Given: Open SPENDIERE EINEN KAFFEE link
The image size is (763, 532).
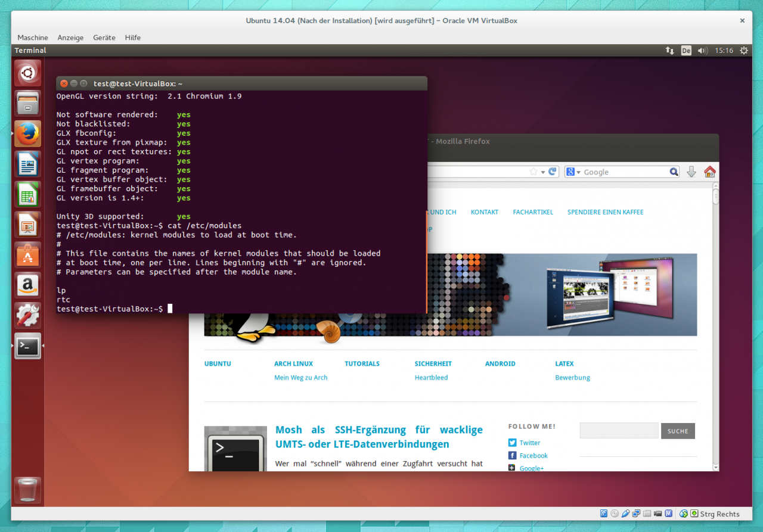Looking at the screenshot, I should click(x=606, y=212).
